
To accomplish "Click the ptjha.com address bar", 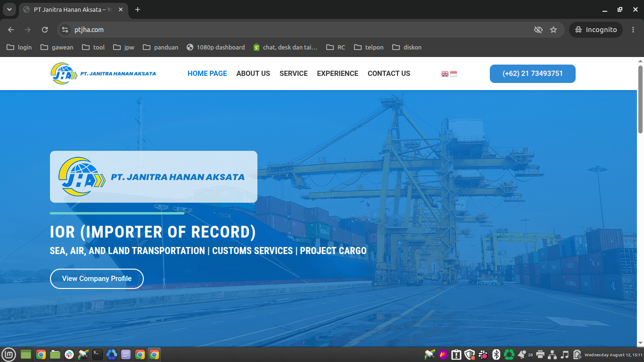I will [302, 30].
